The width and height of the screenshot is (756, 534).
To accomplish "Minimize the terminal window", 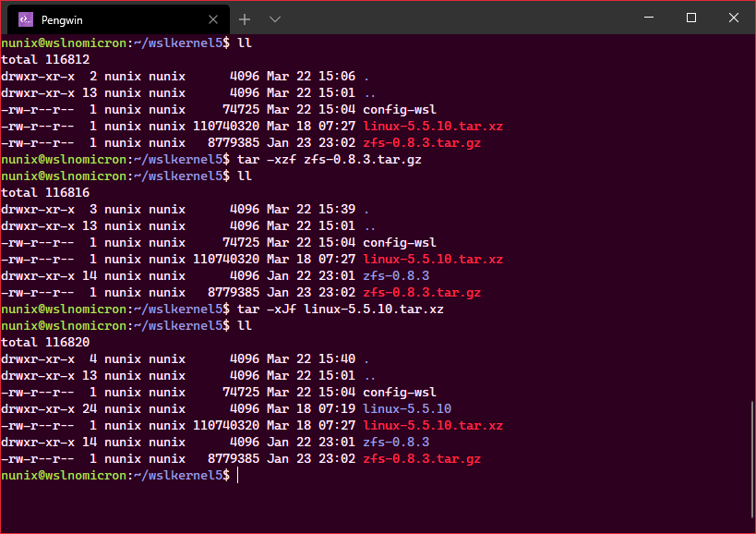I will tap(649, 18).
